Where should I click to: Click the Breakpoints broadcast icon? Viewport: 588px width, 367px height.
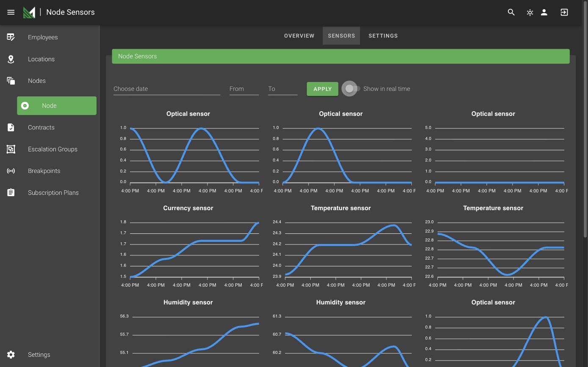[x=11, y=171]
